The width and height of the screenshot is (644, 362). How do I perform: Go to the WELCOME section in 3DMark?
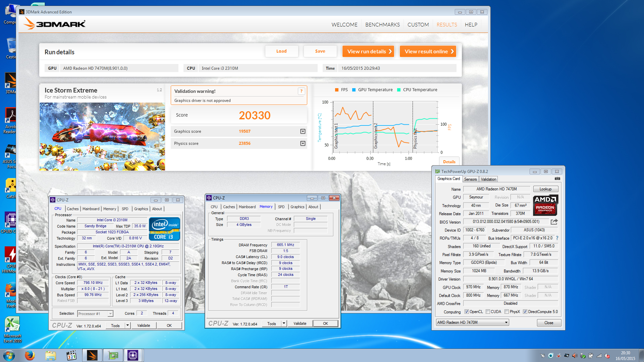[x=344, y=25]
